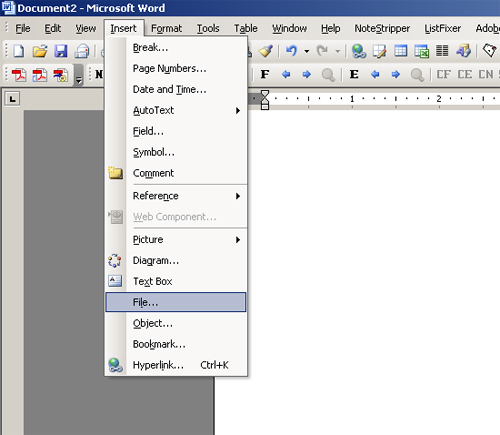500x435 pixels.
Task: Click the Open folder icon
Action: pos(40,51)
